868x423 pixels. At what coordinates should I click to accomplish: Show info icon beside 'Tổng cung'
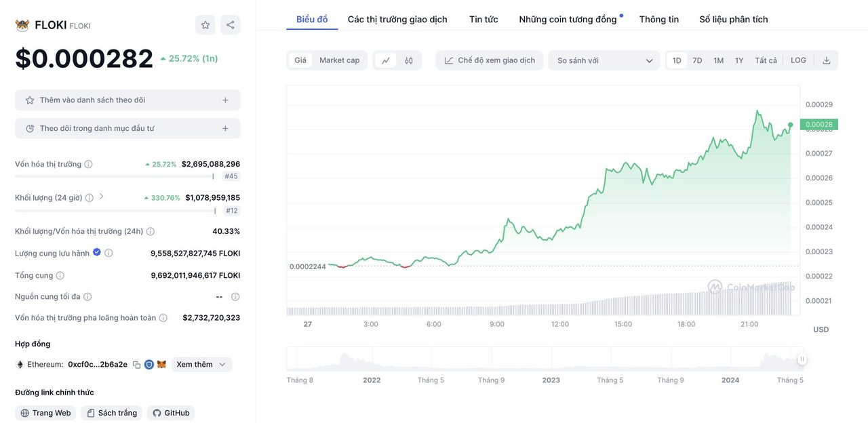(60, 276)
